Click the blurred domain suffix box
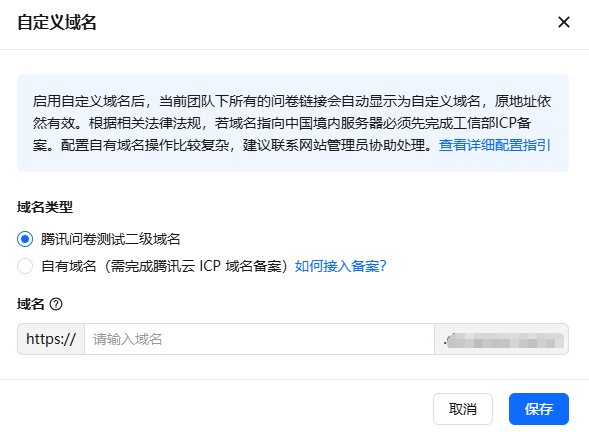589x432 pixels. (x=501, y=339)
